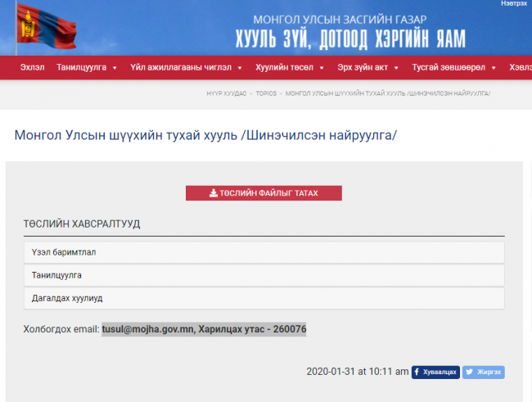The image size is (532, 402).
Task: Go to Эхлэл in the navigation bar
Action: coord(33,67)
